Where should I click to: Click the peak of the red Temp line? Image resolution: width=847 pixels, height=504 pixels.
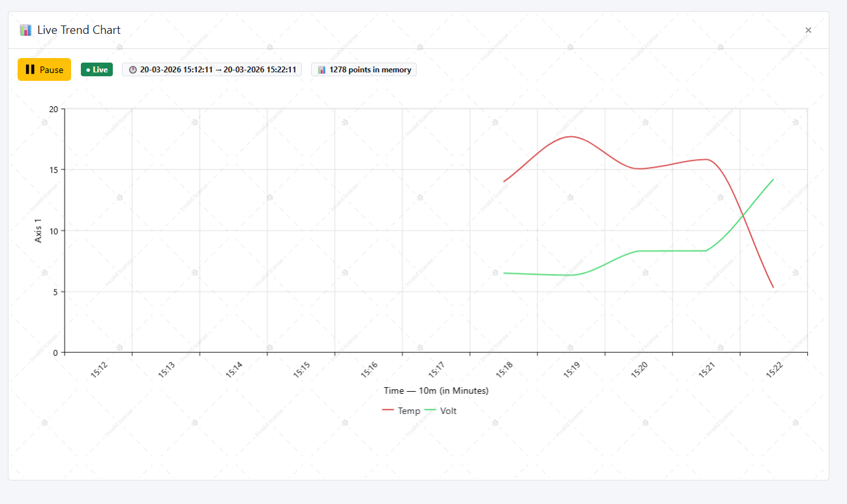(x=571, y=136)
